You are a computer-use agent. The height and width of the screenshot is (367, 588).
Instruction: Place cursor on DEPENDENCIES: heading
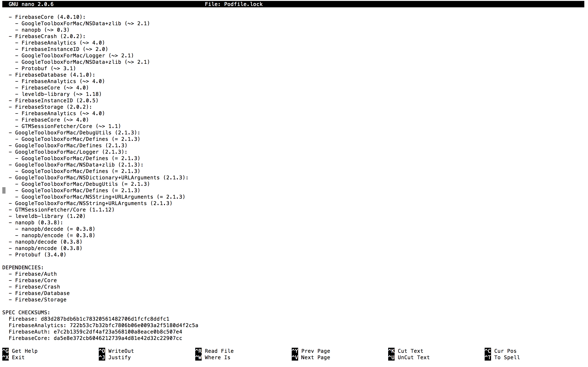click(23, 267)
